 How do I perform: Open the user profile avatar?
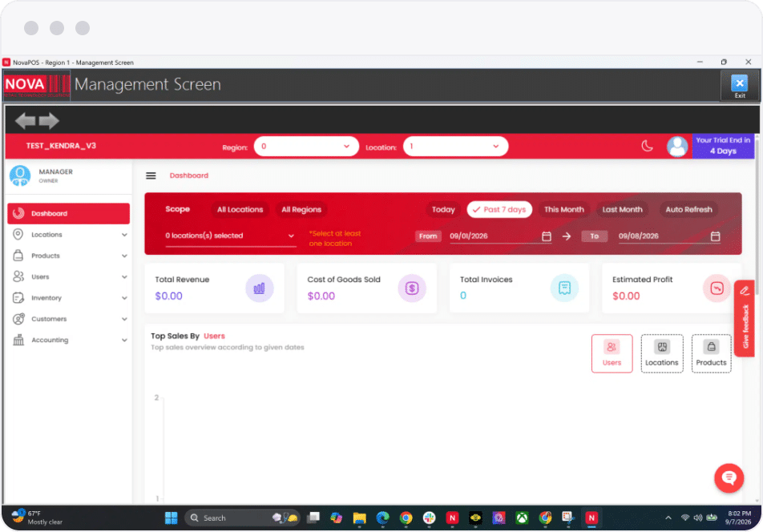point(677,146)
